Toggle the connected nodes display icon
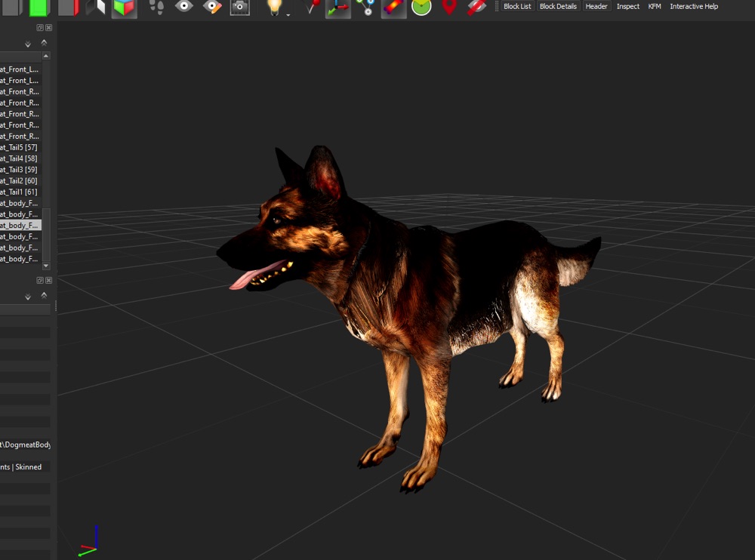Screen dimensions: 755x560 coord(366,8)
